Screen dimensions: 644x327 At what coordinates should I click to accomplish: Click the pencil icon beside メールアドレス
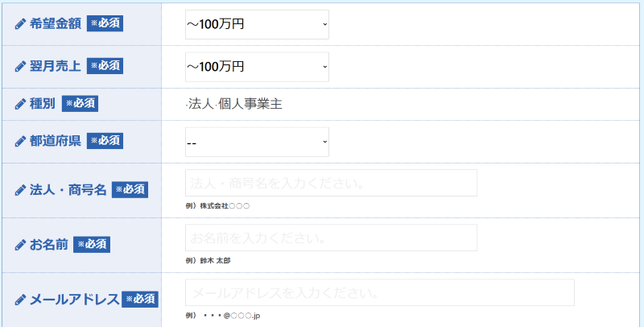[21, 300]
